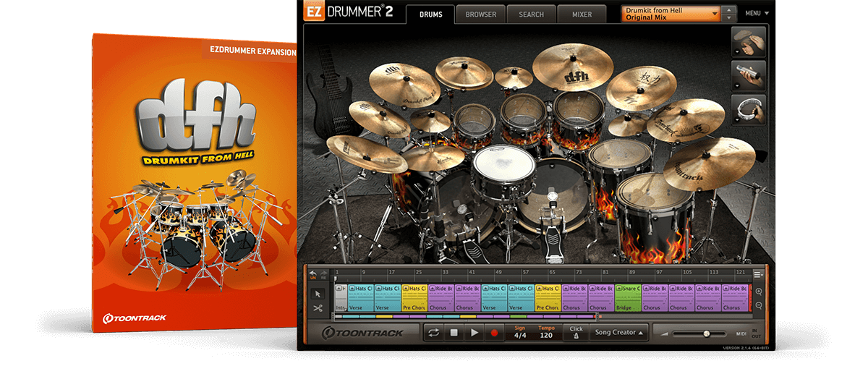Image resolution: width=868 pixels, height=374 pixels.
Task: Select the Pre Chorus block at bar 25
Action: click(x=414, y=297)
